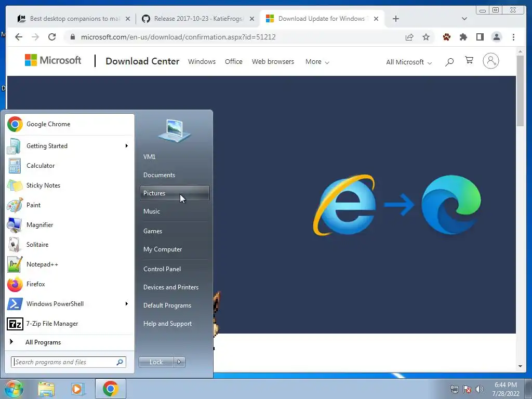Reload the Microsoft download page
This screenshot has width=532, height=399.
52,37
